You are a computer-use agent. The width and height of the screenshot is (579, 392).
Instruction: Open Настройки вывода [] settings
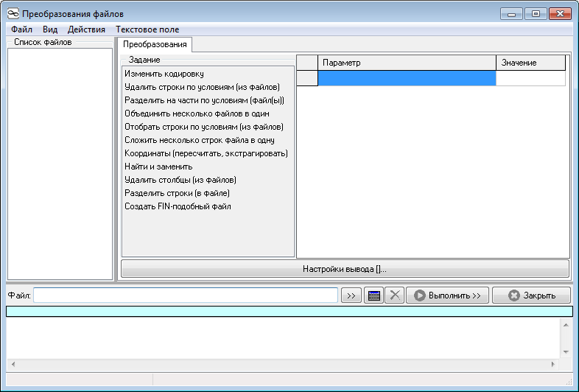345,269
